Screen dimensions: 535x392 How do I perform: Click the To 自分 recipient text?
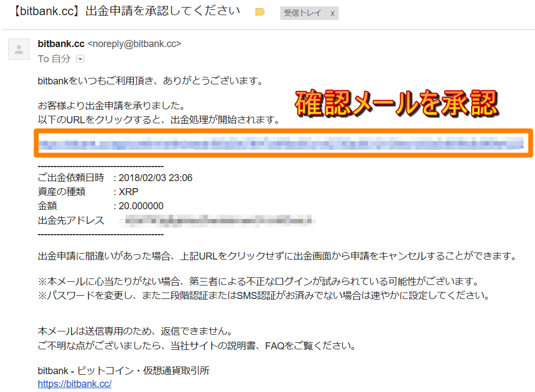coord(54,59)
